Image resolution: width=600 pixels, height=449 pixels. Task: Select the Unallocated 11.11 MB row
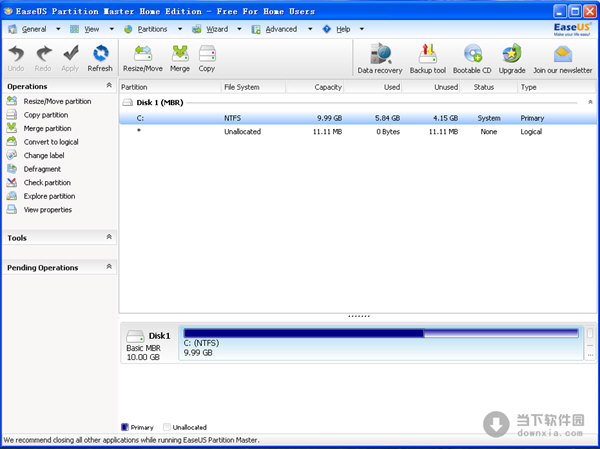pos(358,132)
